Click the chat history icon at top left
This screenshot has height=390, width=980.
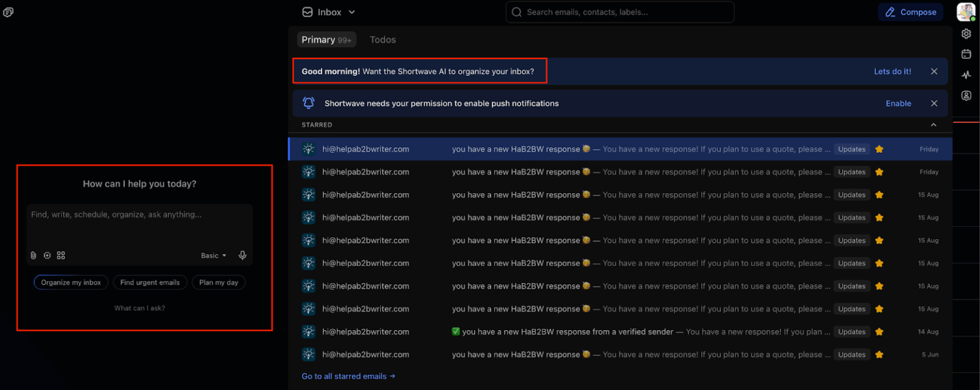(8, 12)
